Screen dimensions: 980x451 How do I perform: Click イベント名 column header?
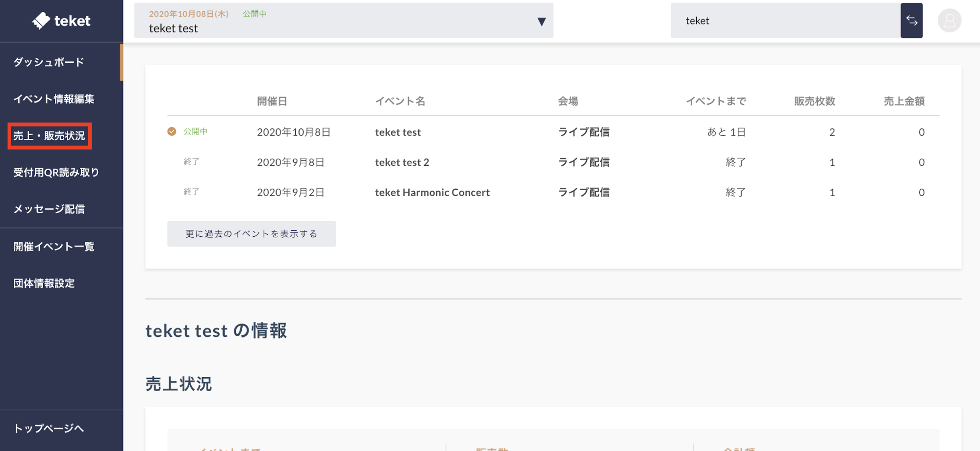[x=400, y=101]
